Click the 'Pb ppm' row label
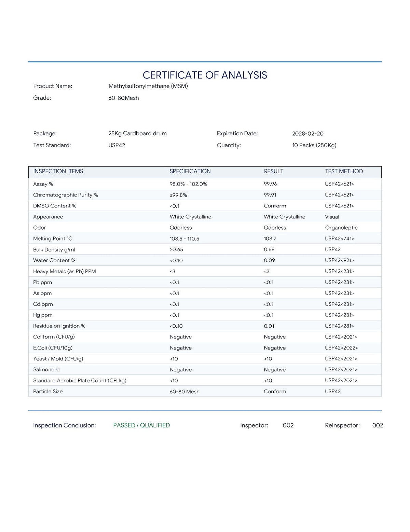 click(42, 283)
